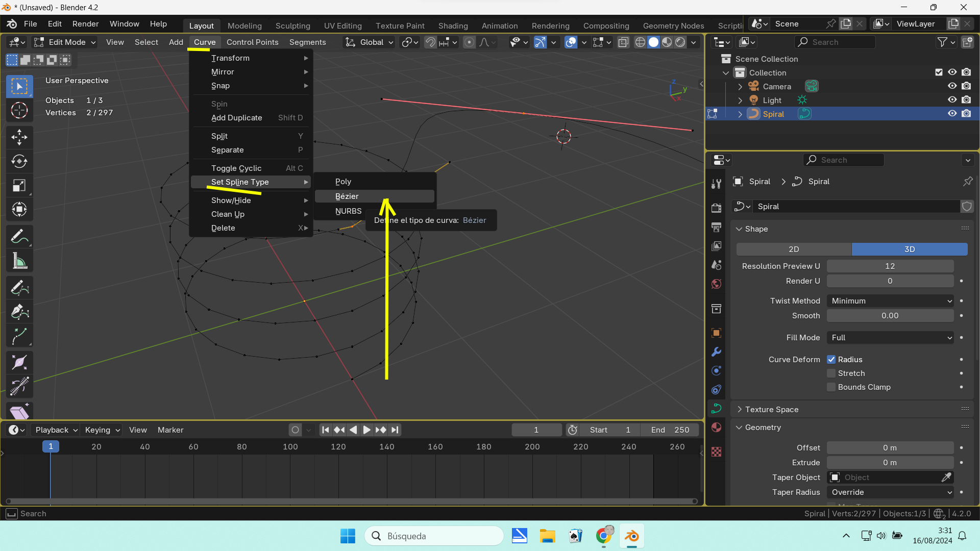Open the Edit Mode selector dropdown
980x551 pixels.
tap(65, 42)
